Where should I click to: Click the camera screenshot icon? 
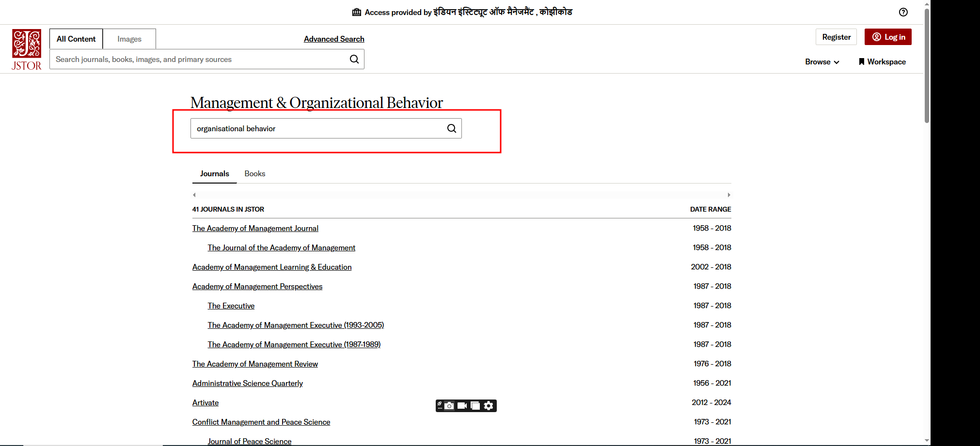[x=449, y=406]
